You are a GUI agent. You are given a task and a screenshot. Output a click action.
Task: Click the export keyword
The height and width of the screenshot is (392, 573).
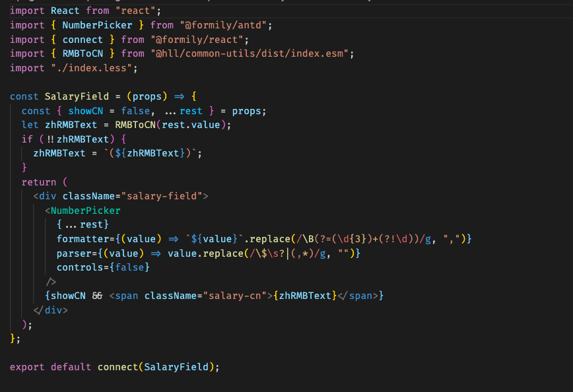coord(27,367)
